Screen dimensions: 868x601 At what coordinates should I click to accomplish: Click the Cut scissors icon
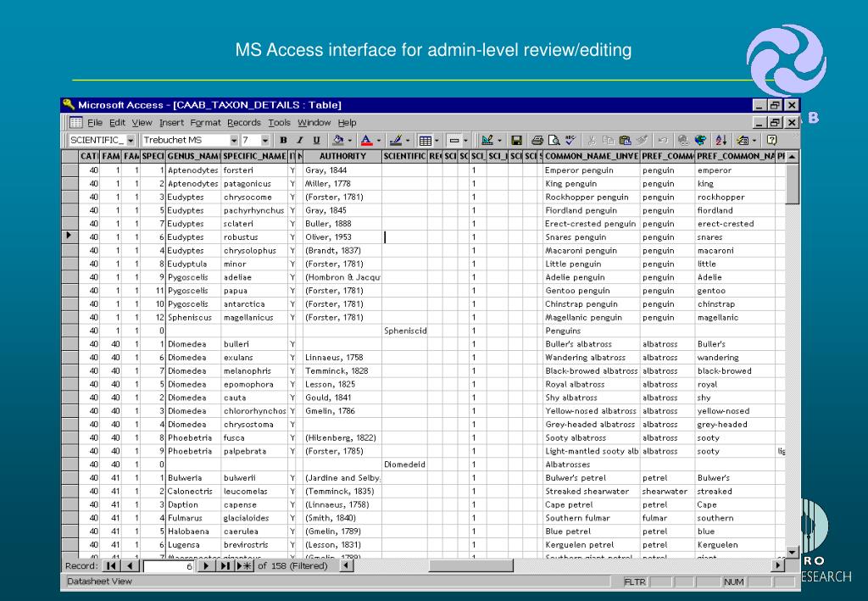[x=592, y=140]
